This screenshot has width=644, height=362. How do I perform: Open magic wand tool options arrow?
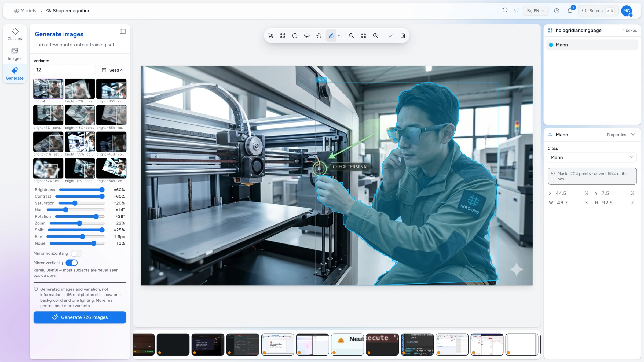tap(339, 36)
